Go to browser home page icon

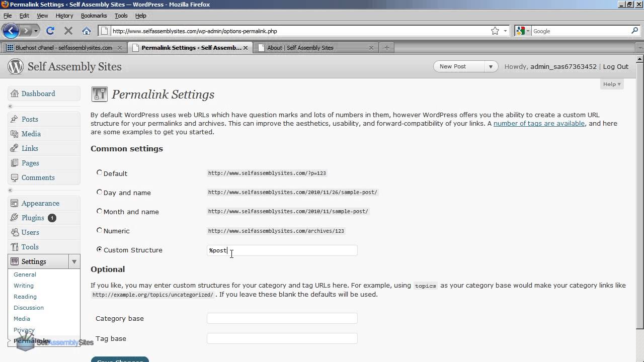(x=87, y=31)
